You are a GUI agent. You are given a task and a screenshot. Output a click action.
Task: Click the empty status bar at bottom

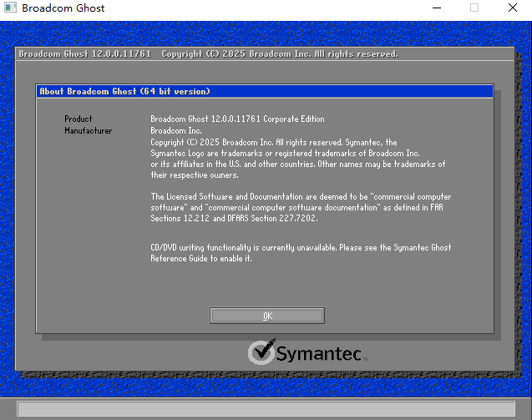[266, 408]
